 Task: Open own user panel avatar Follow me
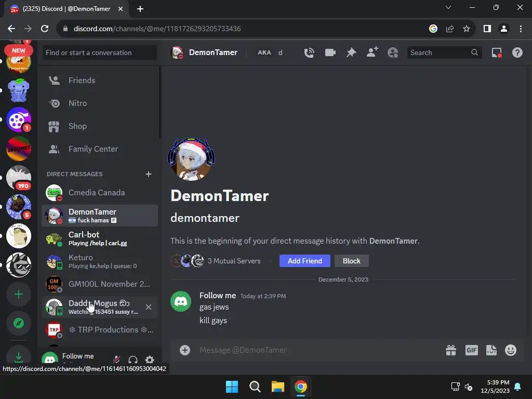pos(50,359)
